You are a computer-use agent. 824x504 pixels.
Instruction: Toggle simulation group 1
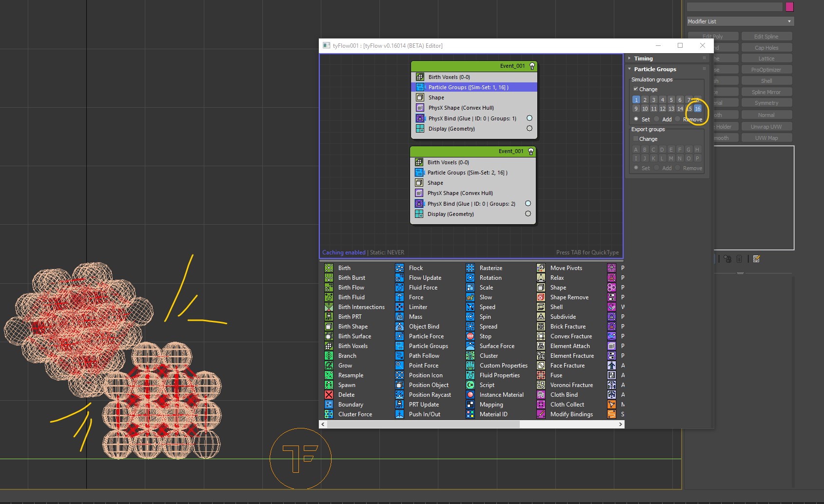636,100
